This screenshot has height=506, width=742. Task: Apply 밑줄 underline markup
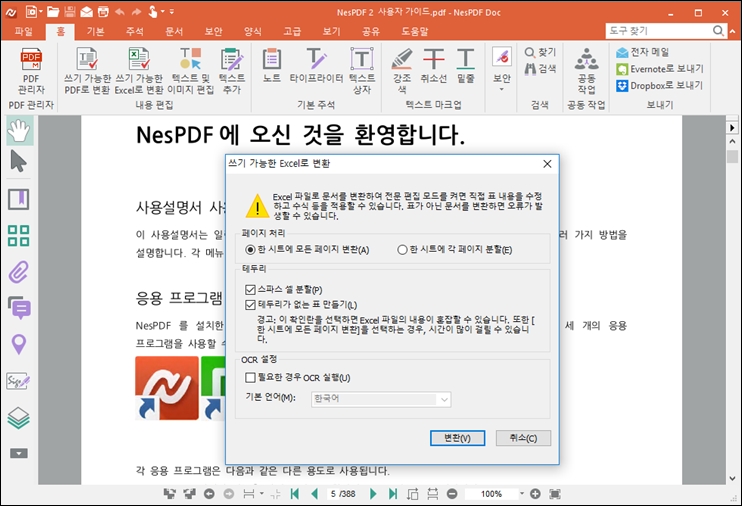(466, 65)
